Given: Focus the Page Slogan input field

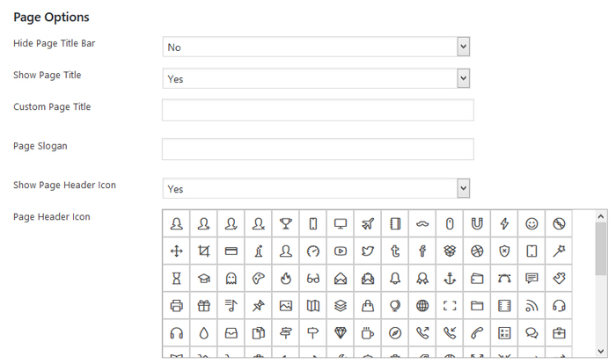Looking at the screenshot, I should point(318,149).
